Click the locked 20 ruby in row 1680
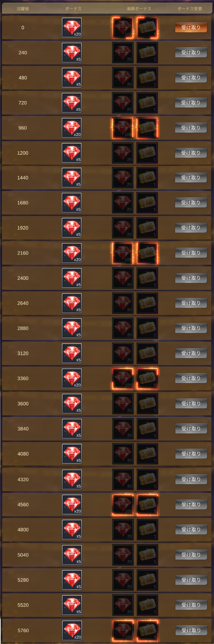 tap(123, 203)
